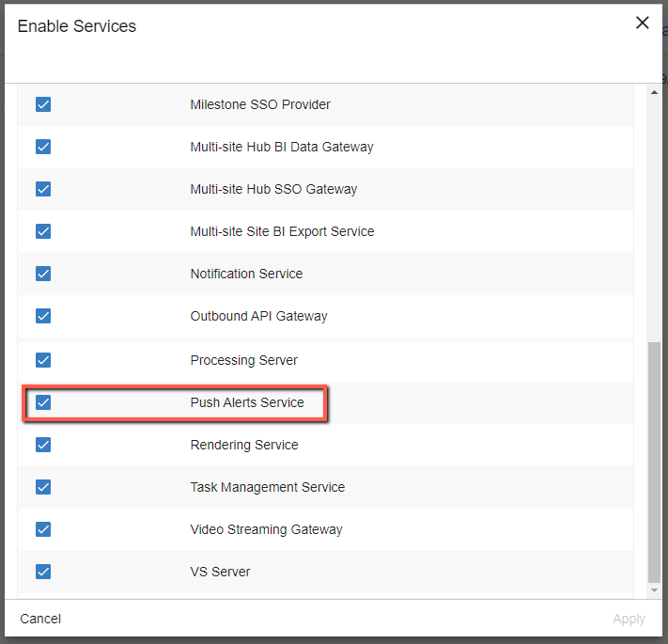Image resolution: width=668 pixels, height=644 pixels.
Task: Uncheck the Milestone SSO Provider checkbox
Action: 43,104
